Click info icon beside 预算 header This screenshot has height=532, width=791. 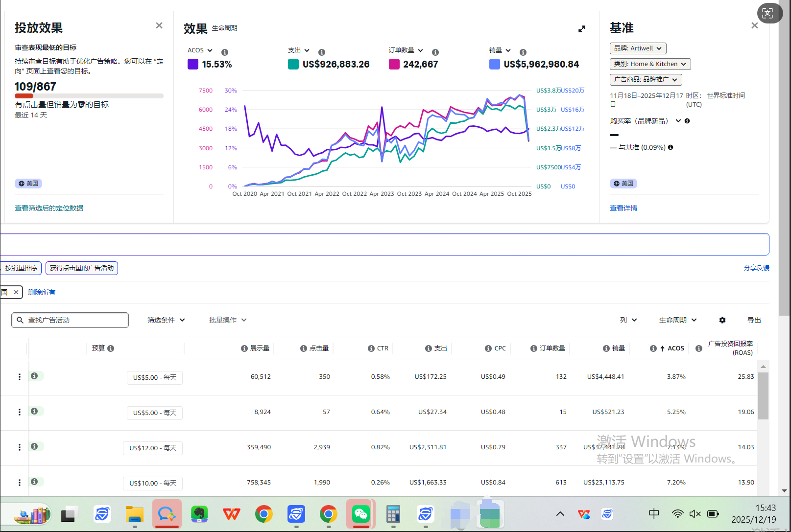click(111, 348)
